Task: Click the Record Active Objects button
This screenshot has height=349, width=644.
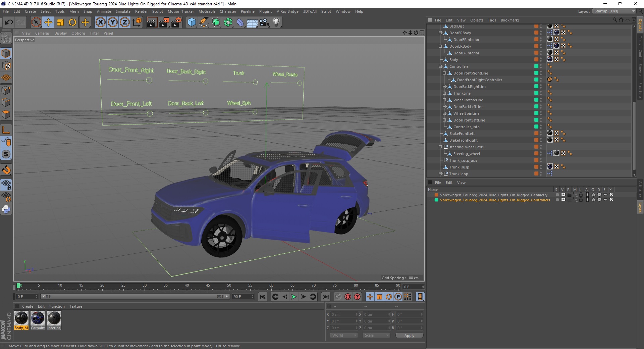Action: tap(338, 297)
